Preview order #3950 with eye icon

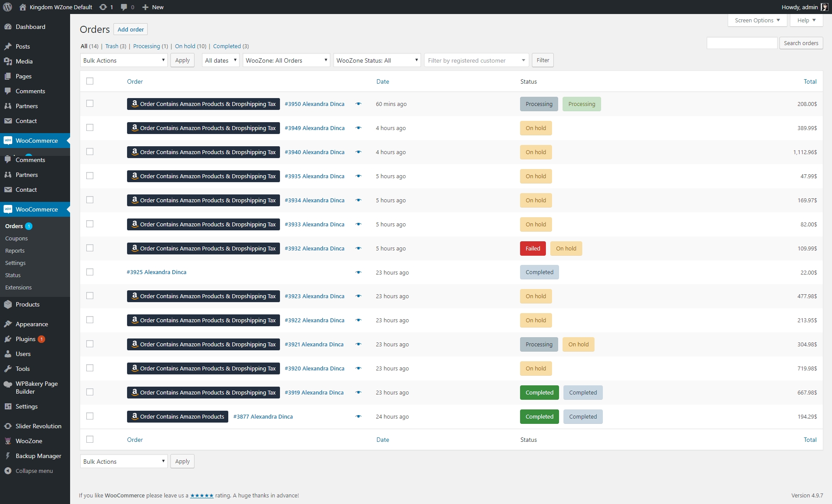point(358,104)
